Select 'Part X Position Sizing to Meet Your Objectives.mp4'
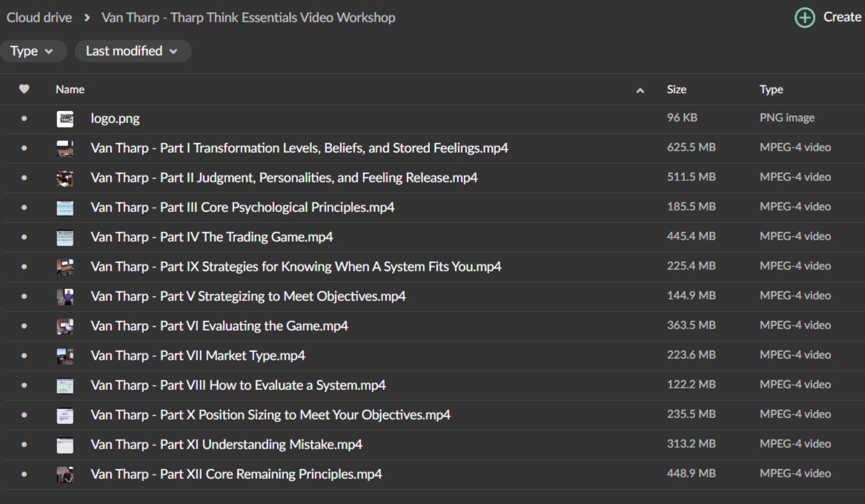The width and height of the screenshot is (865, 504). (271, 415)
